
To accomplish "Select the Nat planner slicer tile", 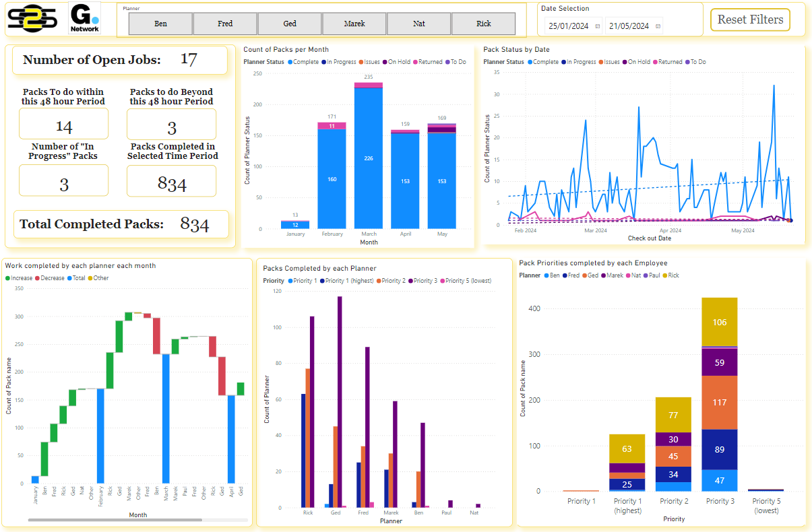I will 419,24.
